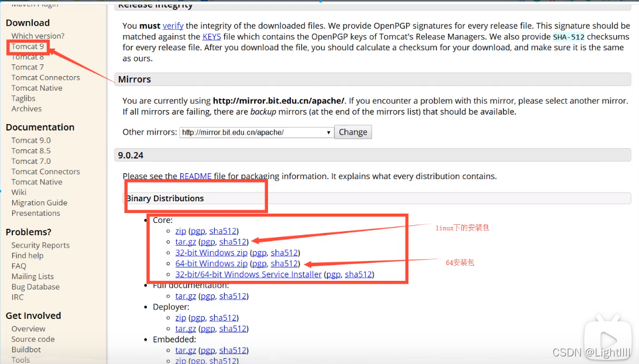Open the FAQ sidebar link
The width and height of the screenshot is (639, 364).
tap(19, 266)
